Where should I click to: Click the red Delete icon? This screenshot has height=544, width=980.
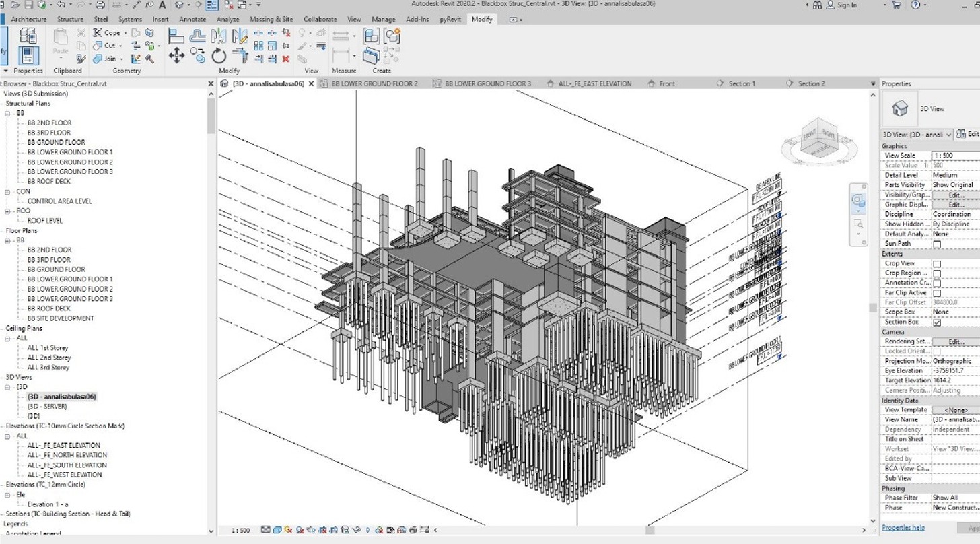285,59
